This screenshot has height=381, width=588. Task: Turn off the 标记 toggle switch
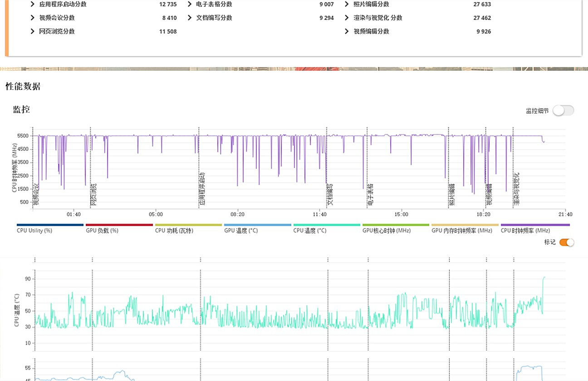(567, 242)
